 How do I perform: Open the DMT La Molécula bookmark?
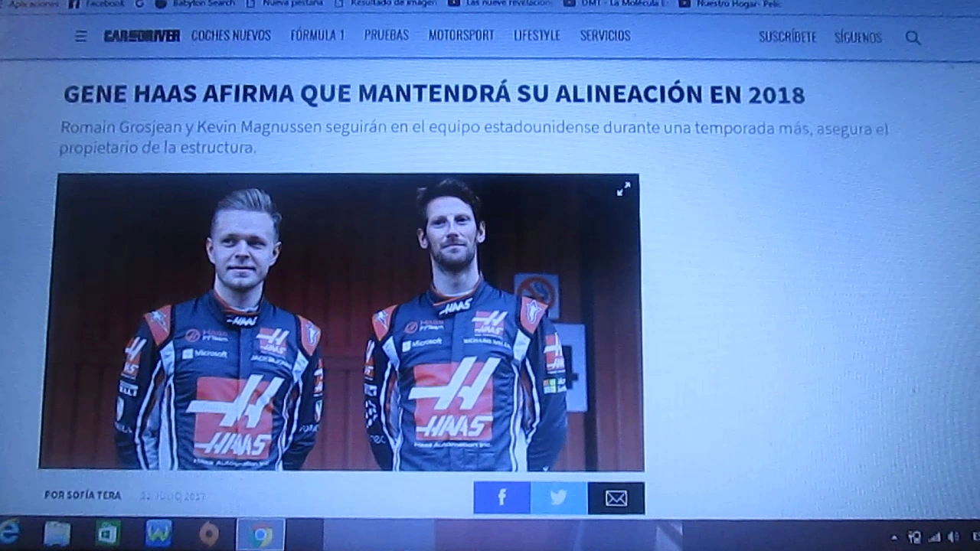tap(616, 4)
